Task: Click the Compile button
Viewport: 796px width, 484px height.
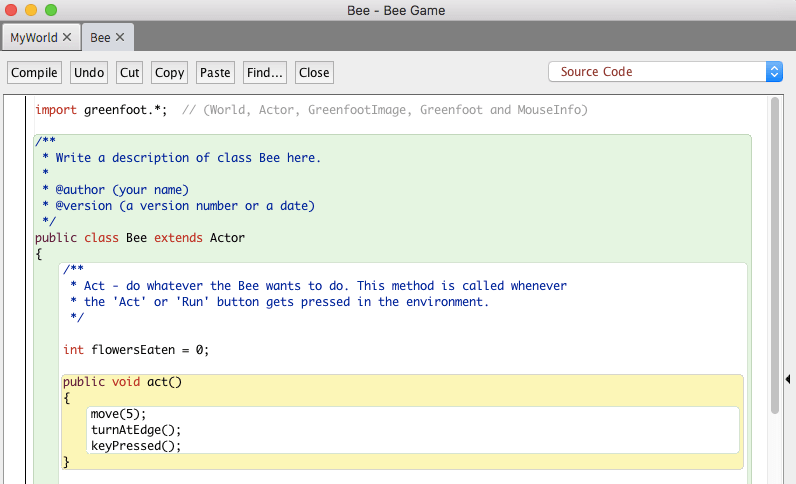Action: coord(34,72)
